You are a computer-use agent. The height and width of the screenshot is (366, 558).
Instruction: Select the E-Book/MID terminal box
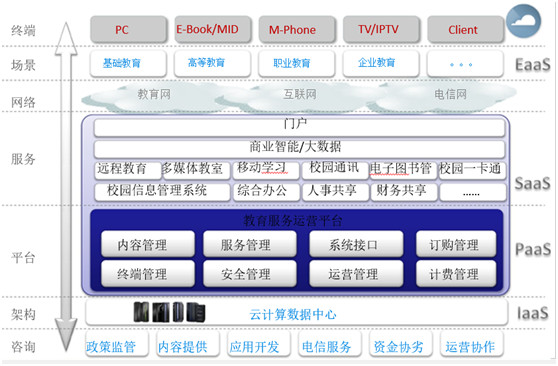(x=212, y=29)
